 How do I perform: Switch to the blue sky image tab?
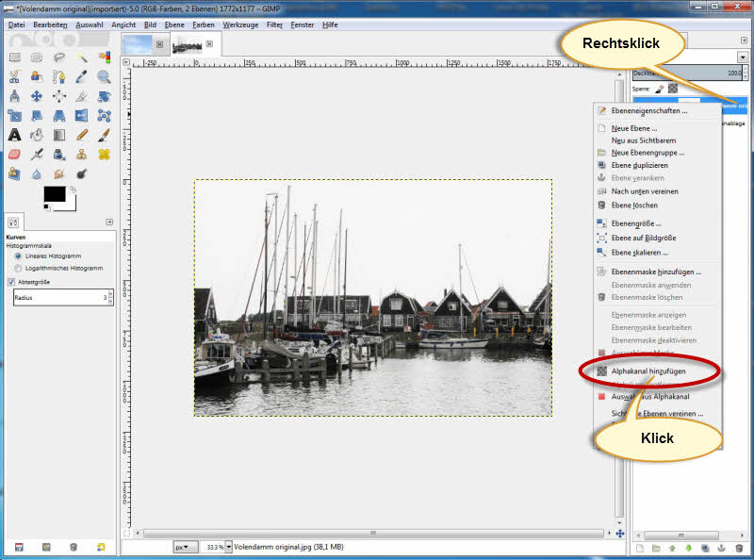pyautogui.click(x=138, y=44)
